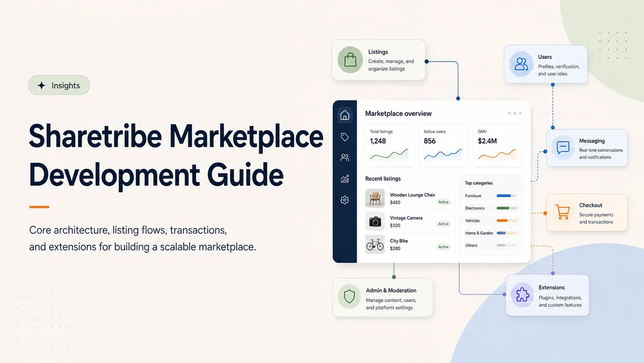
Task: Click the Insights badge
Action: [59, 85]
